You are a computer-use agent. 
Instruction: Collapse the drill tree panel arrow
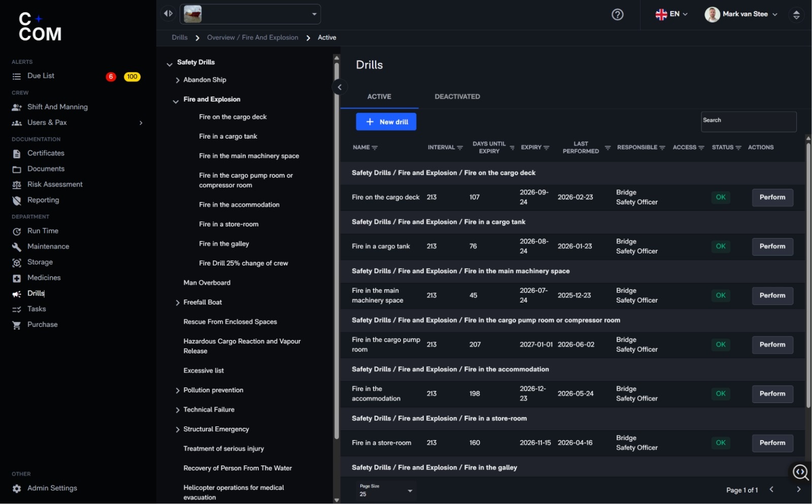pyautogui.click(x=340, y=87)
